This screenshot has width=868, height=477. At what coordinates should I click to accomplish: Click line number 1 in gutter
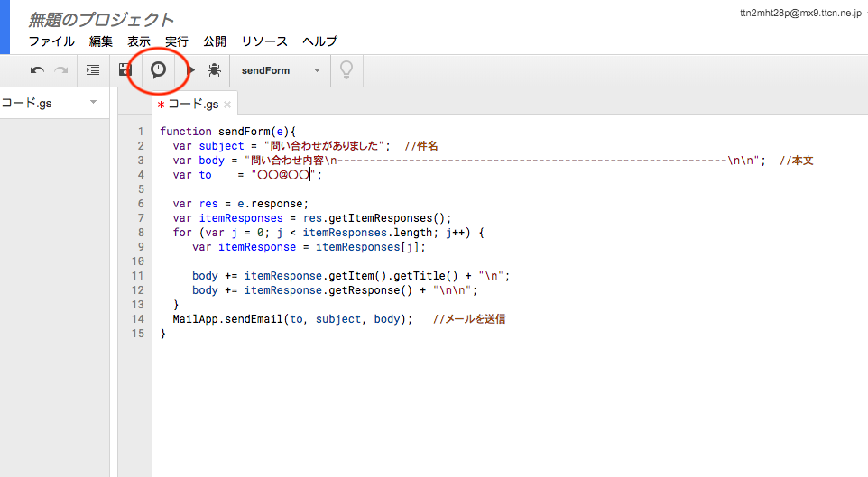click(141, 132)
